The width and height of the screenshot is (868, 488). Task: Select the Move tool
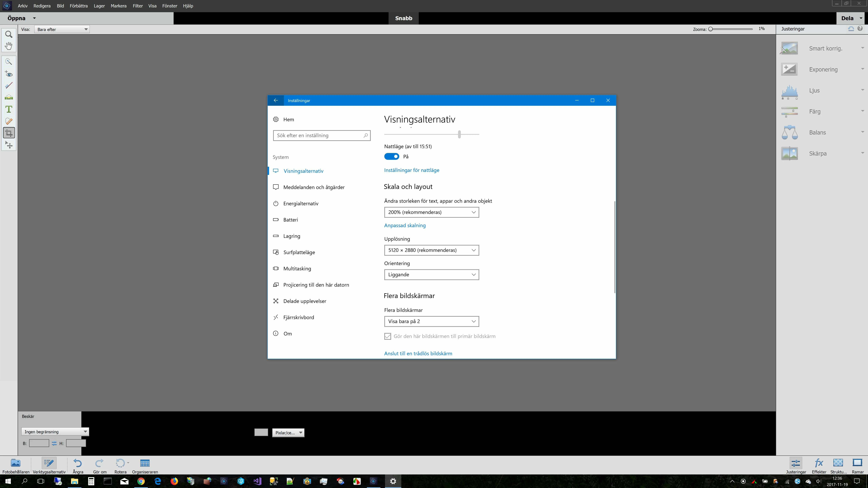click(9, 145)
